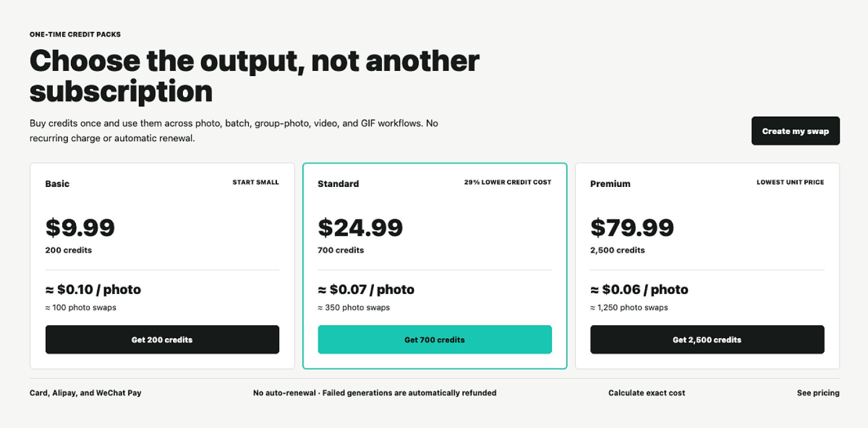The image size is (868, 428).
Task: Select the LOWEST UNIT PRICE badge
Action: 790,182
